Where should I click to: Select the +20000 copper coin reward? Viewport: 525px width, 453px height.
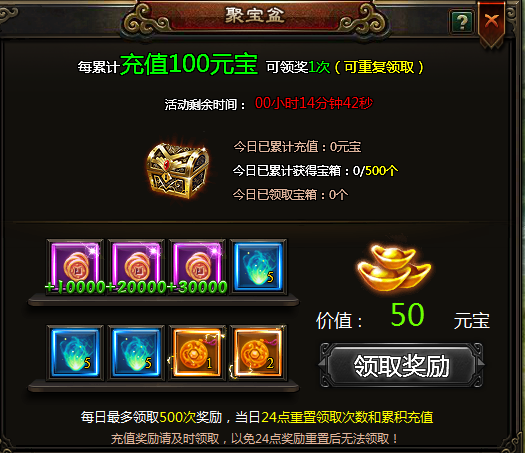[136, 267]
